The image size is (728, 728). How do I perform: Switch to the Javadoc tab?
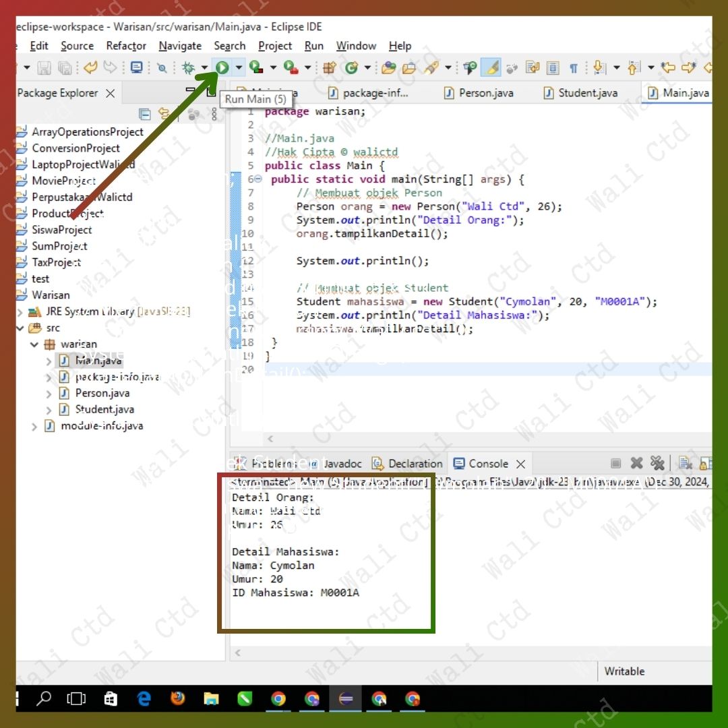tap(336, 463)
